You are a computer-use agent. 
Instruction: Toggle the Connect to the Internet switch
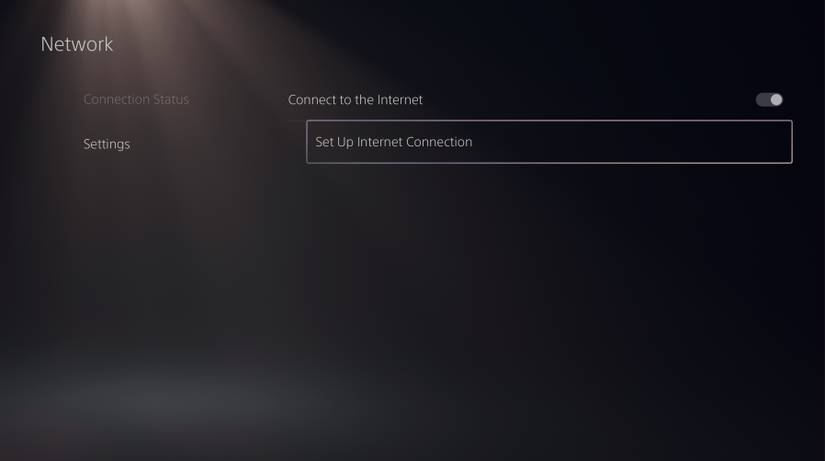(x=769, y=99)
